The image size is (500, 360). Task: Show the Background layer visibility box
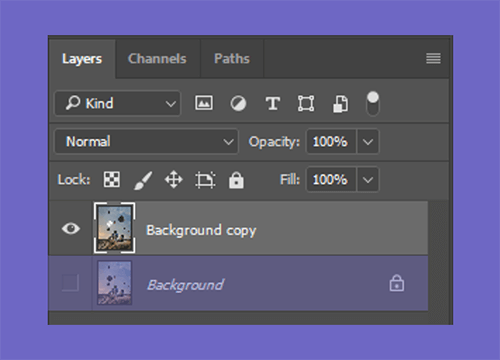coord(70,283)
